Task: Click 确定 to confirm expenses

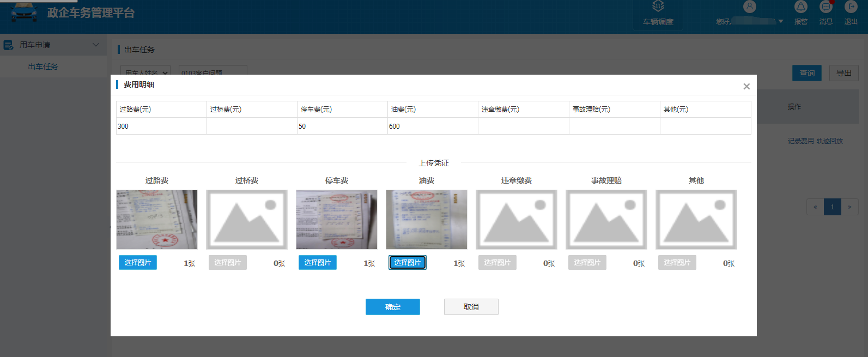Action: pos(392,307)
